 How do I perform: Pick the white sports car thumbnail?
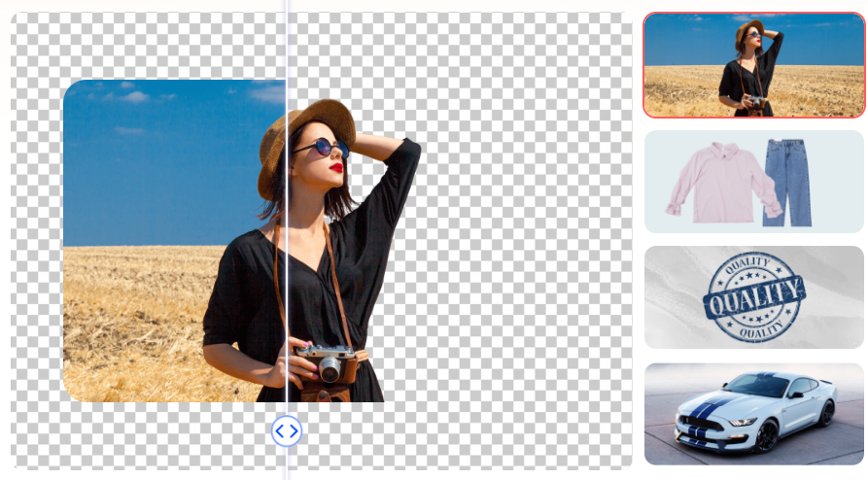coord(753,414)
